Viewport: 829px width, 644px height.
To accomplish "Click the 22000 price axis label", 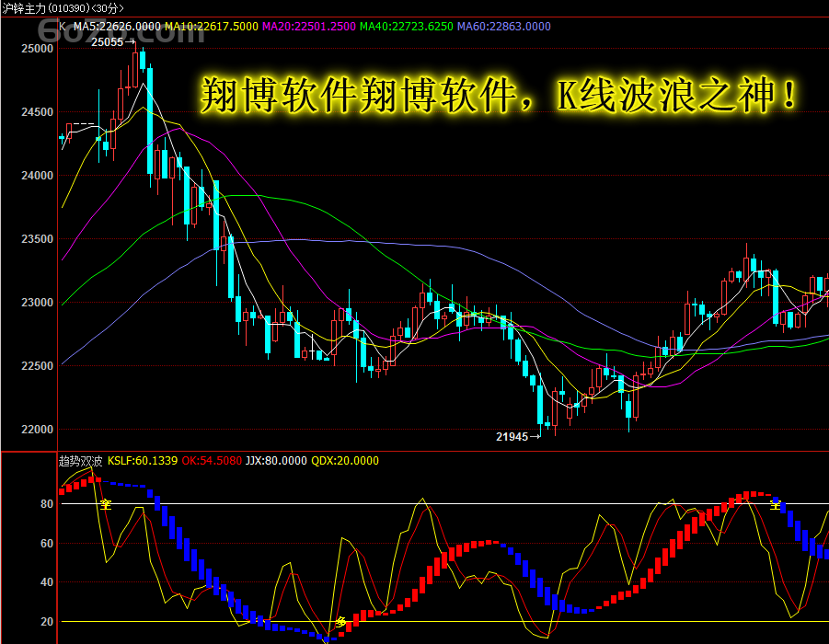I will [x=37, y=430].
